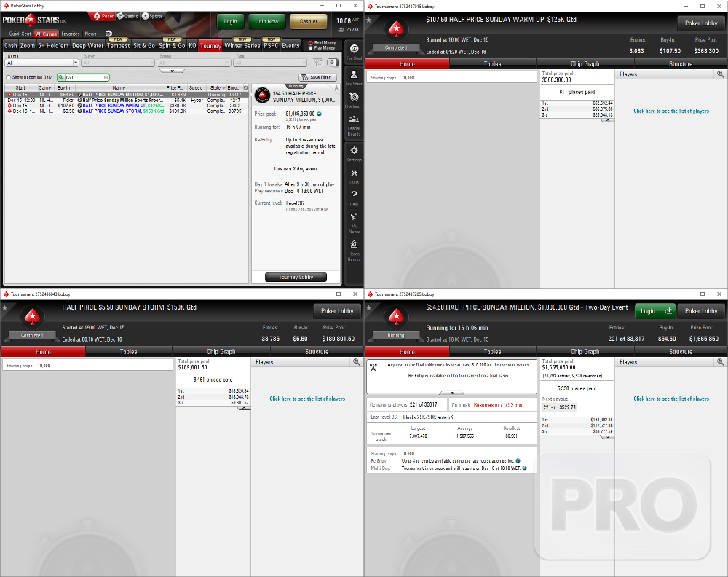
Task: Select Real Money radio option
Action: [x=311, y=43]
